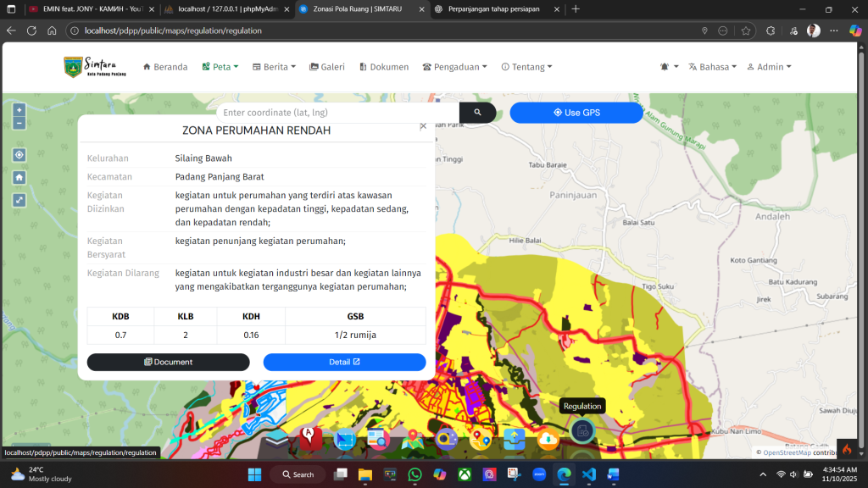Click the Use GPS button

(576, 113)
